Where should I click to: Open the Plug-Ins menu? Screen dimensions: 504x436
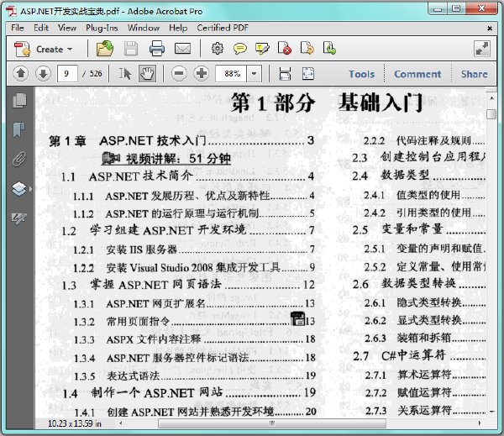(x=102, y=28)
